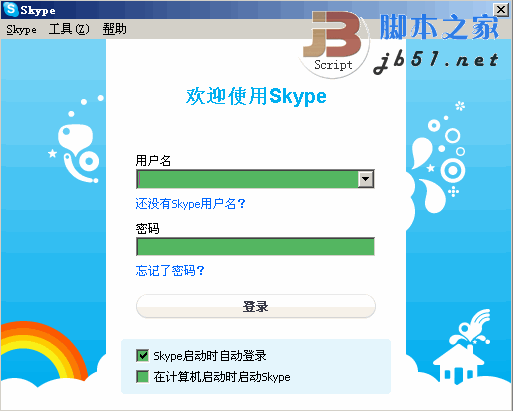Enable 在计算机启动时启动Skype checkbox
The width and height of the screenshot is (513, 411).
143,377
